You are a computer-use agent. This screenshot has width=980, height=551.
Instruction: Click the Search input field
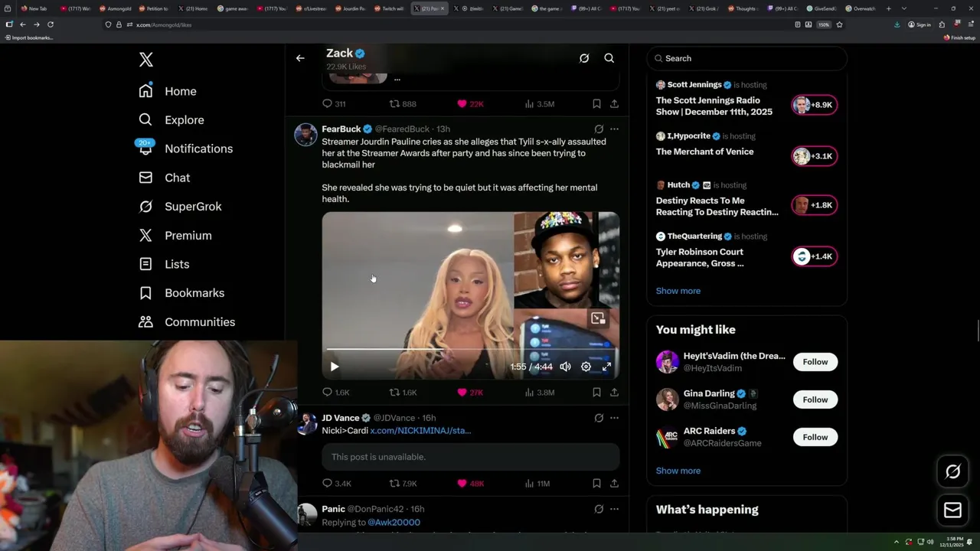tap(746, 58)
